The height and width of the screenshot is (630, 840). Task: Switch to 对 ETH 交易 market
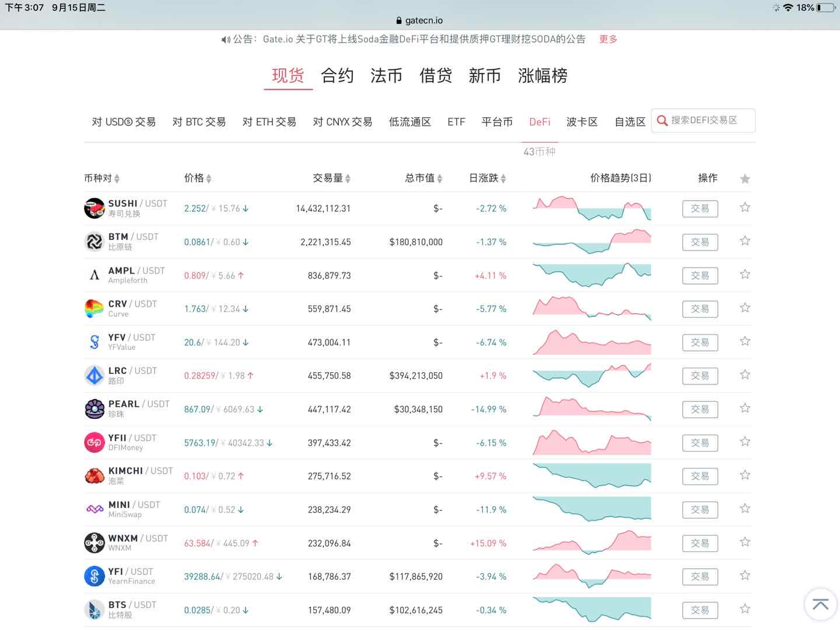coord(269,122)
